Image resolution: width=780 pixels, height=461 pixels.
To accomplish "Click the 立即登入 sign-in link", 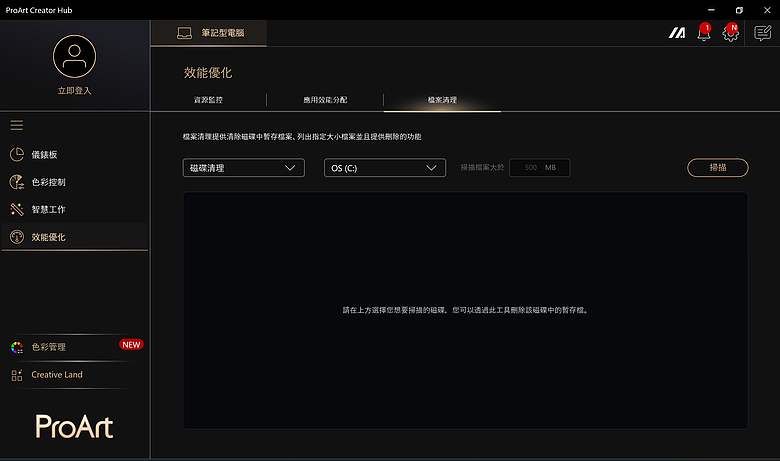I will pyautogui.click(x=75, y=91).
